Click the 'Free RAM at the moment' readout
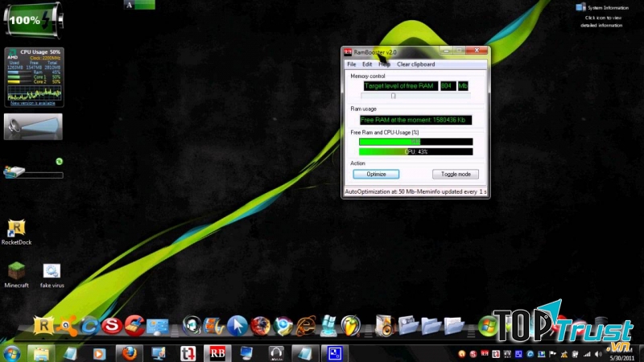 [x=415, y=120]
